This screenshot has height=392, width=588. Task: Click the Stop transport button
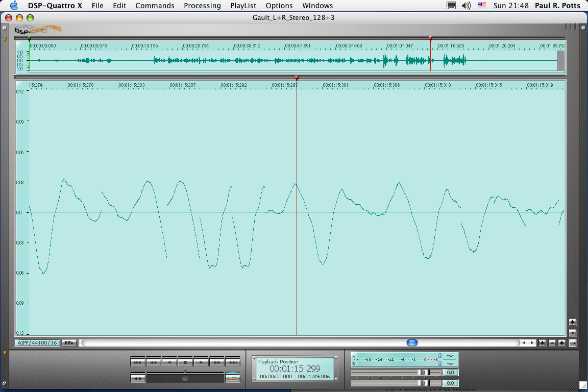coord(186,362)
